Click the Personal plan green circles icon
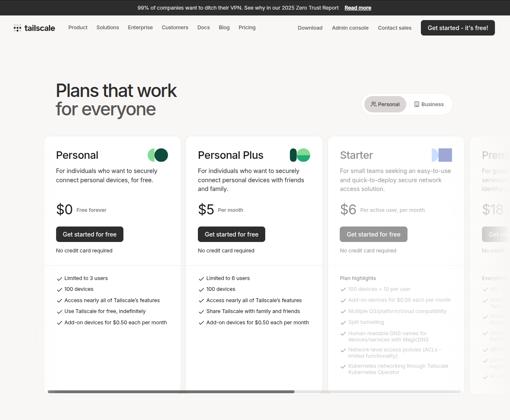 [x=158, y=155]
